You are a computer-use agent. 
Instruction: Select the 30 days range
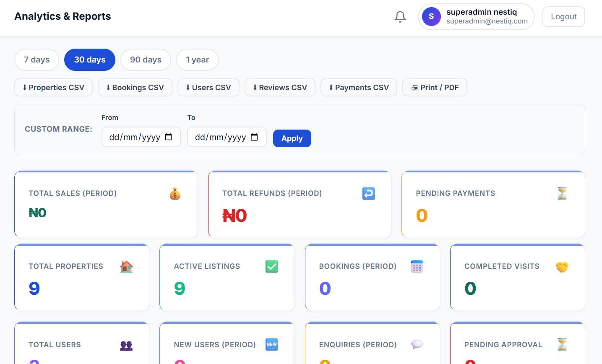[x=90, y=60]
